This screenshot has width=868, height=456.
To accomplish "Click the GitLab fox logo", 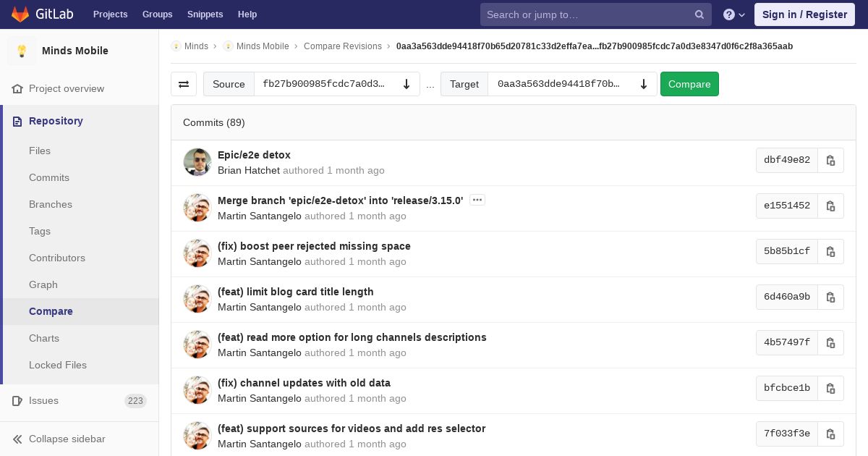I will coord(20,14).
